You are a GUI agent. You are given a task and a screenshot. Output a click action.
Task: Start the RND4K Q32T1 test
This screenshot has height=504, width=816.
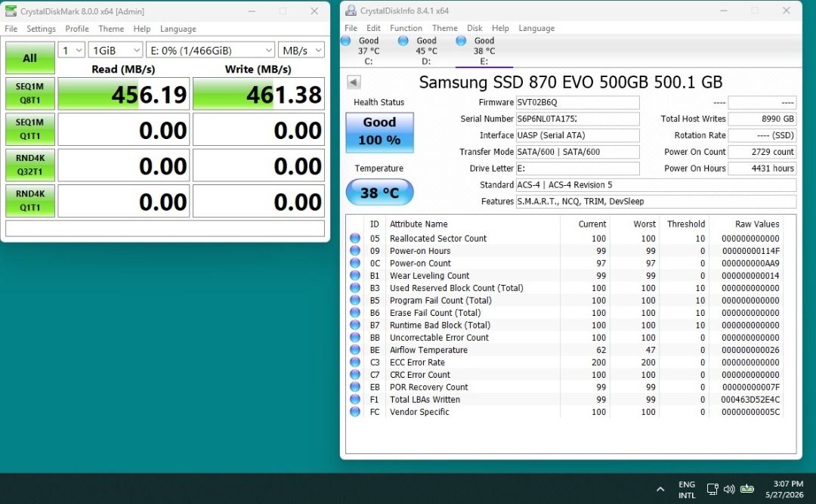click(x=29, y=165)
